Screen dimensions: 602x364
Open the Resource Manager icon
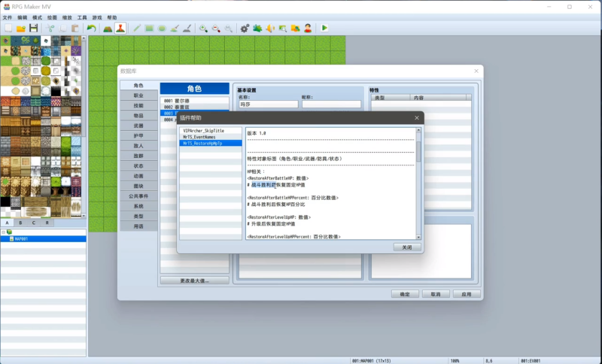click(x=295, y=28)
